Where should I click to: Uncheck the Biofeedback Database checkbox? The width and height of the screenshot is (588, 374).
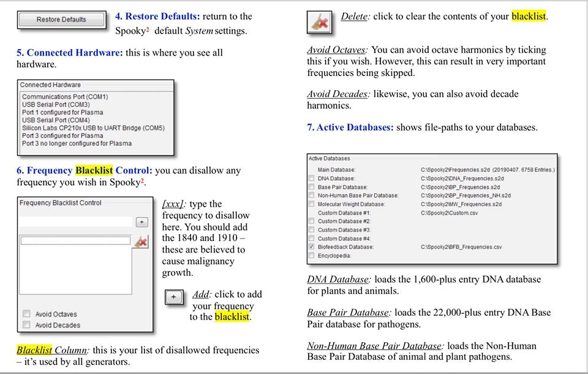coord(312,247)
